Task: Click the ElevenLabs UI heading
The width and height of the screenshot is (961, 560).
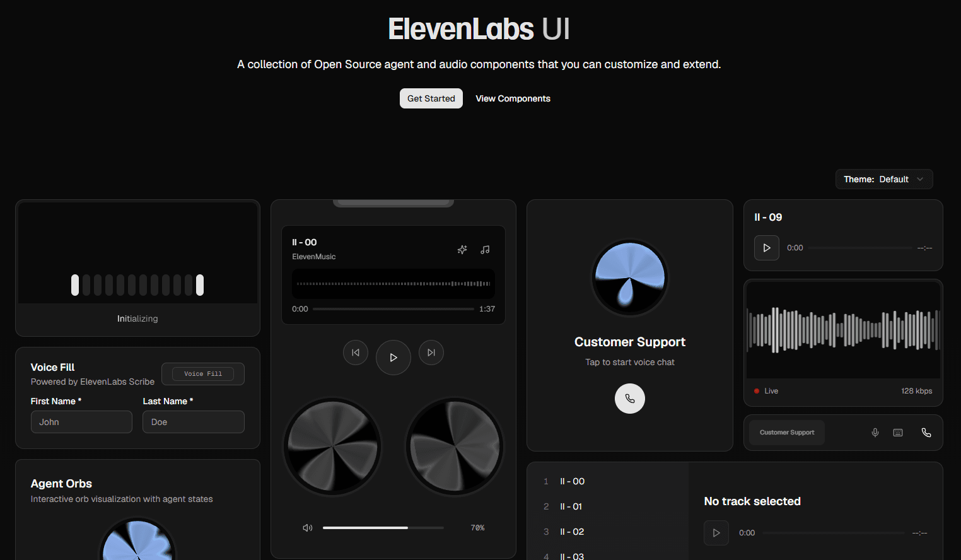Action: (x=479, y=29)
